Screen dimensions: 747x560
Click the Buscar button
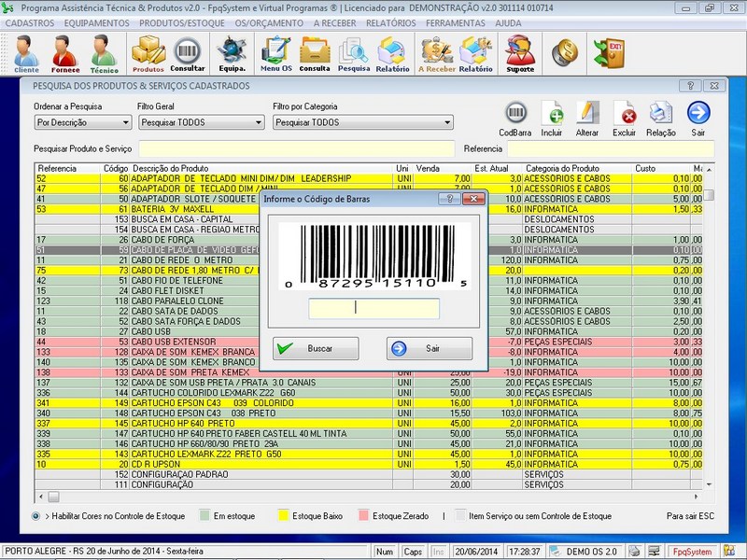pyautogui.click(x=316, y=348)
